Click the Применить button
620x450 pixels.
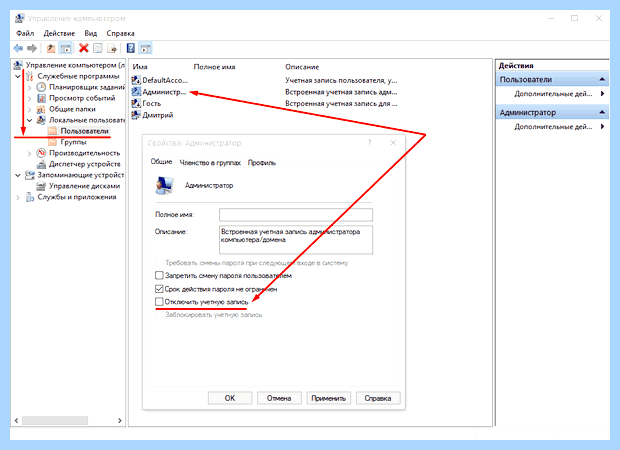pyautogui.click(x=329, y=398)
